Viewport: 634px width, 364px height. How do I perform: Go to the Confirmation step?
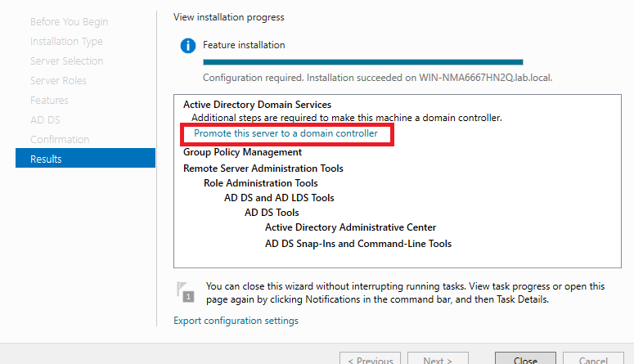click(60, 139)
